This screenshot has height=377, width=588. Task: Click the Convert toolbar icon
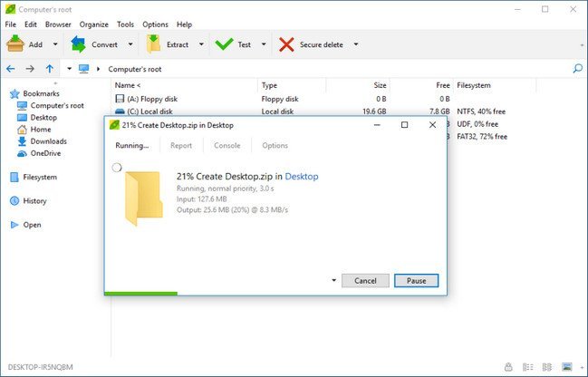tap(78, 44)
